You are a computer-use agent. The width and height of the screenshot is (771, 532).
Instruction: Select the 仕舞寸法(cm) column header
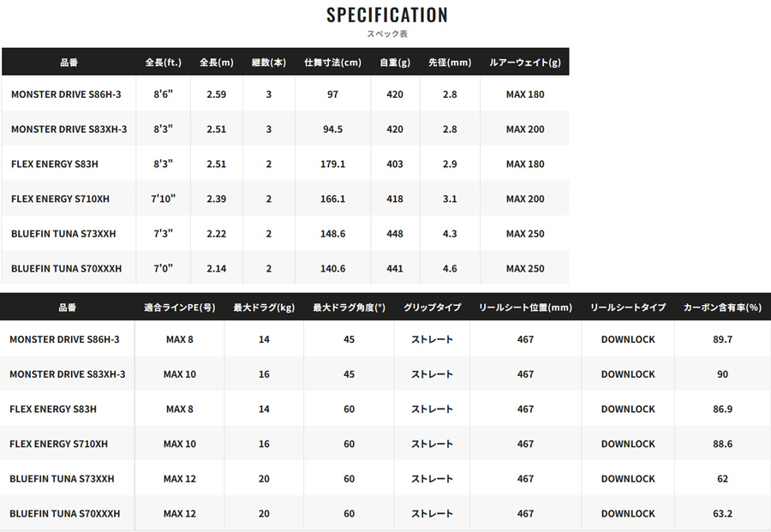pyautogui.click(x=334, y=62)
